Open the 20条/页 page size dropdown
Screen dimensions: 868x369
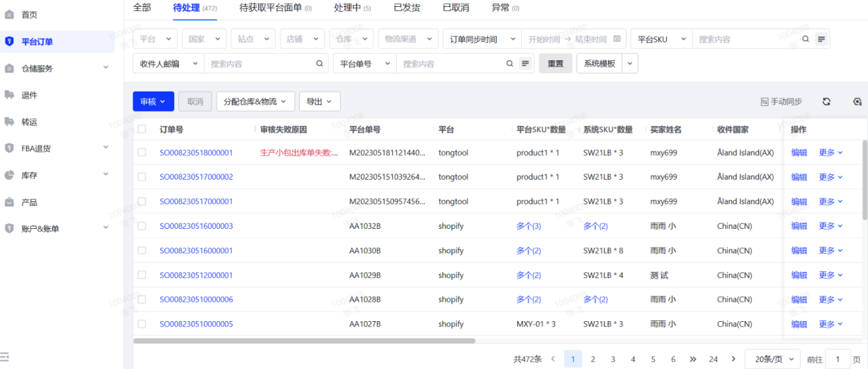(x=772, y=359)
